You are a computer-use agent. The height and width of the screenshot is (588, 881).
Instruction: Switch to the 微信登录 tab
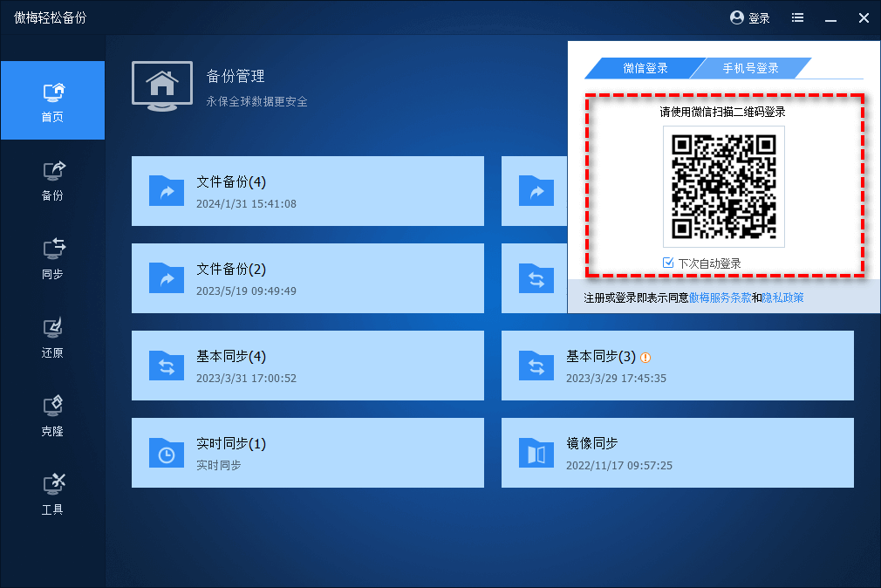point(645,68)
